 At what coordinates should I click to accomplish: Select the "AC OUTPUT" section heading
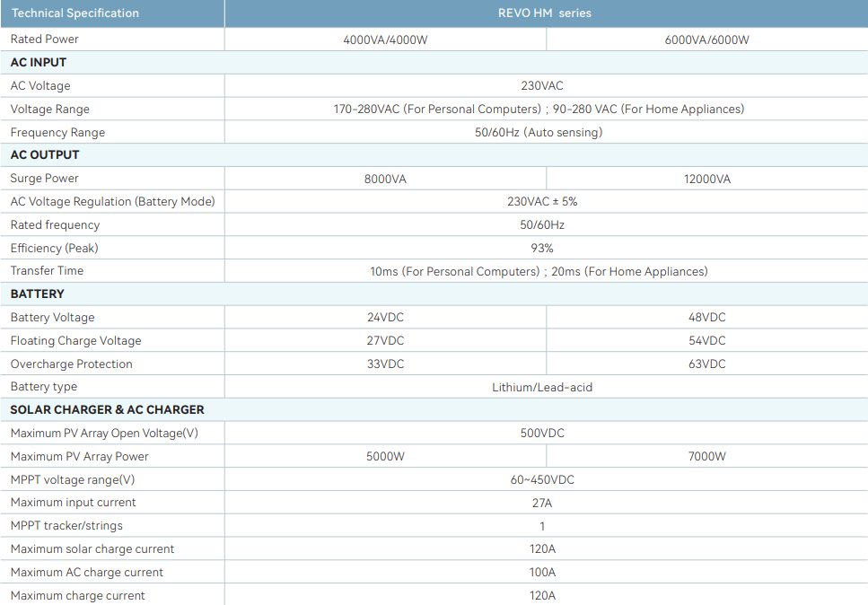45,155
